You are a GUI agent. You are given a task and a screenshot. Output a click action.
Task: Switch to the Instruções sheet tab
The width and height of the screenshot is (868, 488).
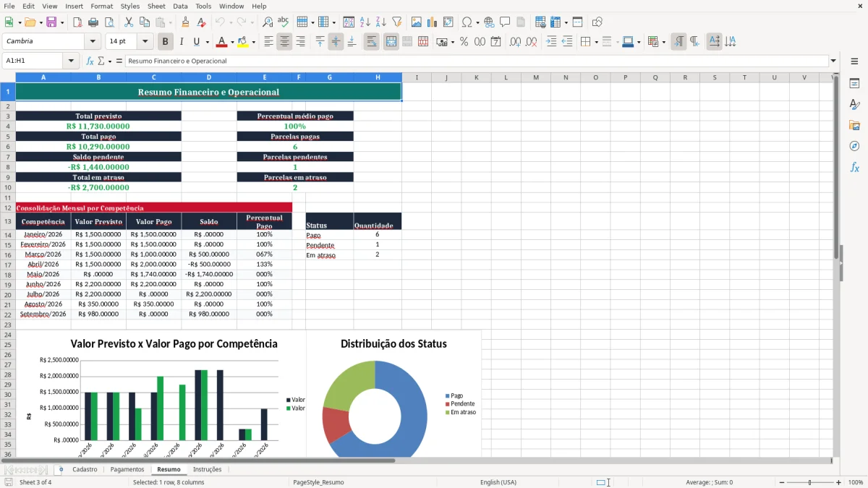pos(208,469)
